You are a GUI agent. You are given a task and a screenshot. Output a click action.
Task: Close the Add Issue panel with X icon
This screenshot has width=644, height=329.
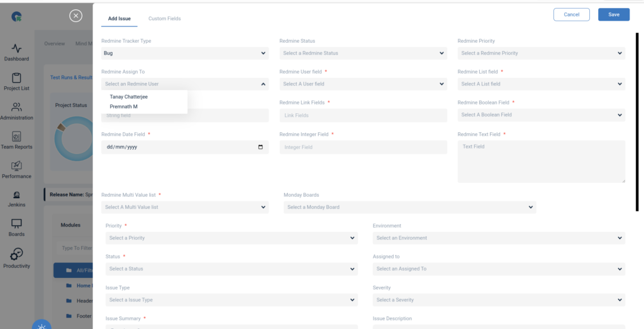coord(75,16)
